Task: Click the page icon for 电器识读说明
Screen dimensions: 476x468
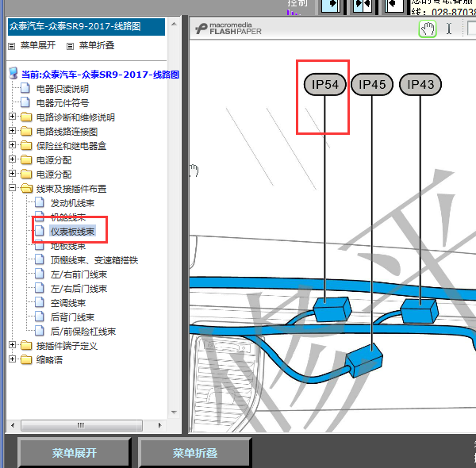Action: (x=25, y=88)
